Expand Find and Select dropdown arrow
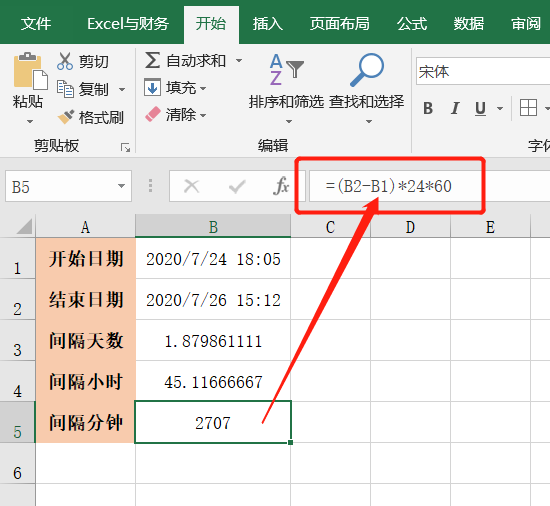The width and height of the screenshot is (550, 506). [x=369, y=121]
